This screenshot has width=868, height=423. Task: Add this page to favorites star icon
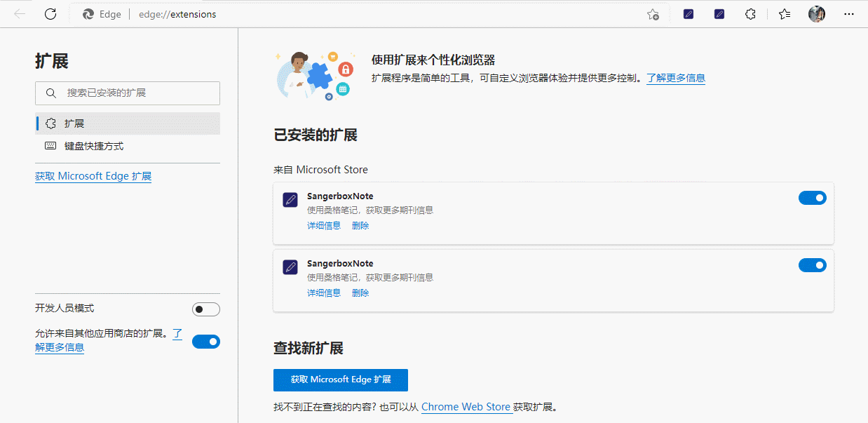pos(653,14)
